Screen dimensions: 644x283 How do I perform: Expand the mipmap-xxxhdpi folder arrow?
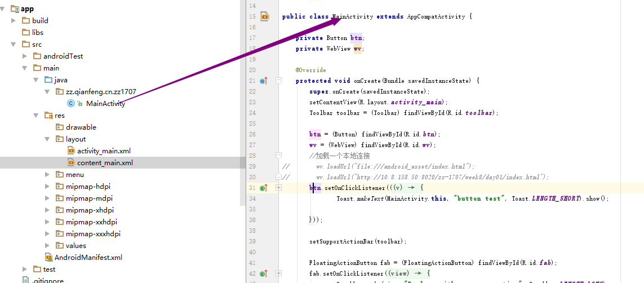pos(48,234)
